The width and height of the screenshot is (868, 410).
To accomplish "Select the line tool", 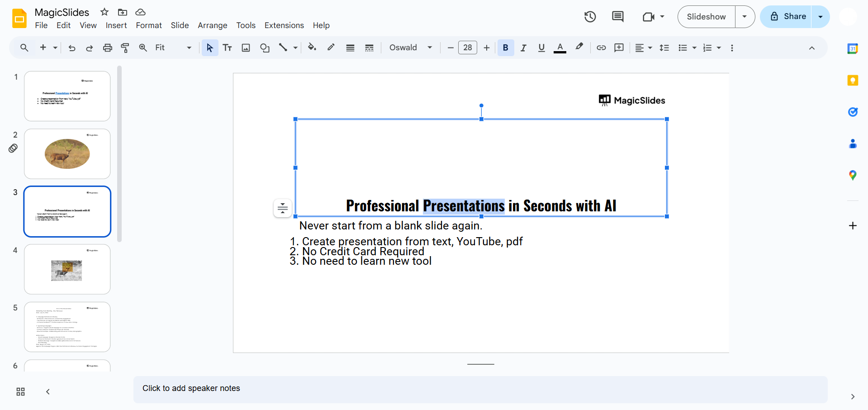I will coord(283,48).
